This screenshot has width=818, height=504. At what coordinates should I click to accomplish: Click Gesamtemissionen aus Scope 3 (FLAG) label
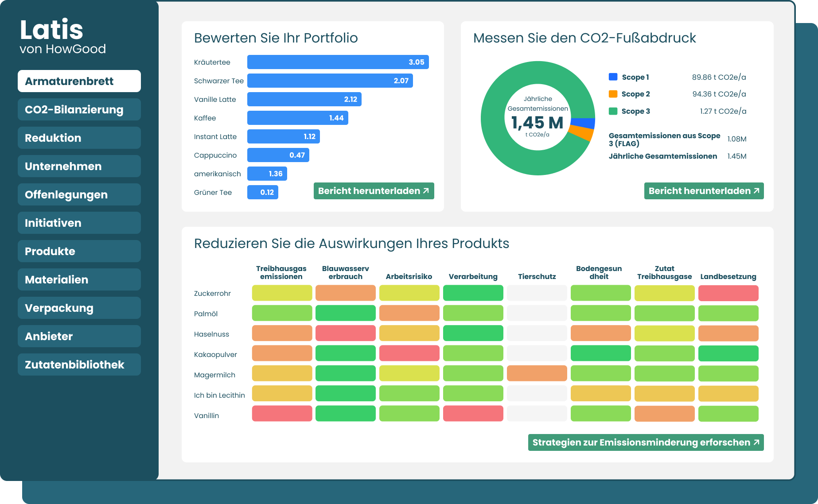[x=664, y=140]
